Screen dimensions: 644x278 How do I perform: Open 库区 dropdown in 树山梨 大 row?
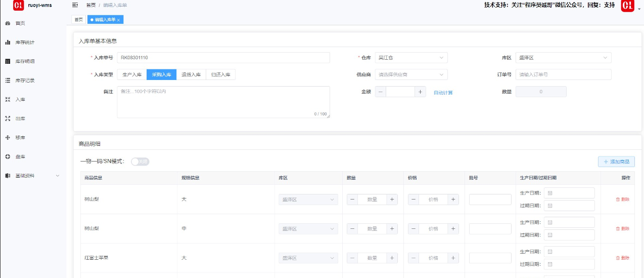(308, 200)
